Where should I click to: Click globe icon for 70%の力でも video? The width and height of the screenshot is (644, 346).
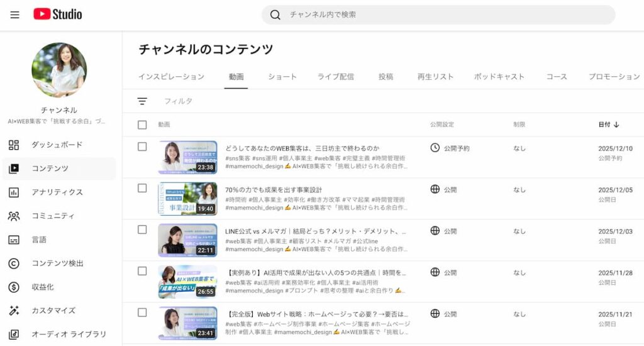435,189
